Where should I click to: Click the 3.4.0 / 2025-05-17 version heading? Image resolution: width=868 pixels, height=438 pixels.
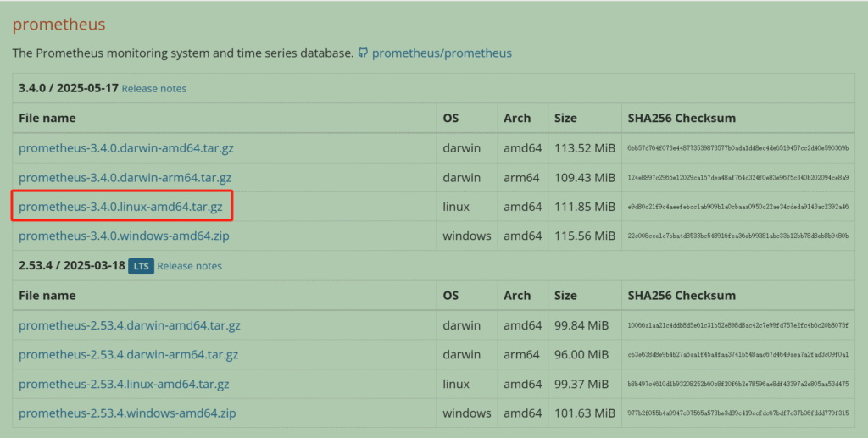69,88
